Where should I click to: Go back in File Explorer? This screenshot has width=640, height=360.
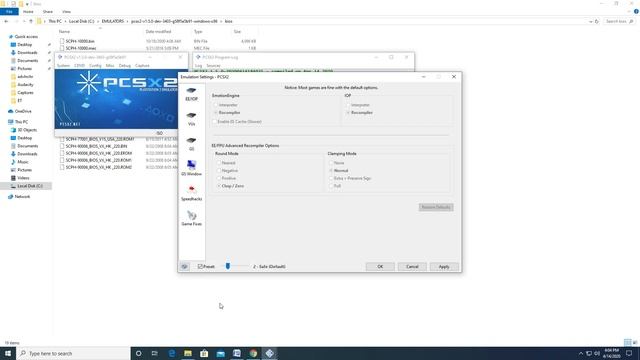[6, 21]
